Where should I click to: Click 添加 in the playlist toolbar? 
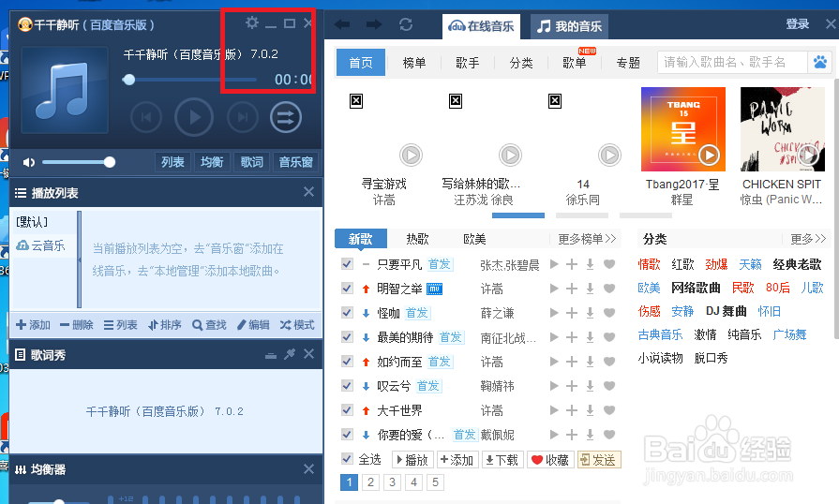[33, 325]
